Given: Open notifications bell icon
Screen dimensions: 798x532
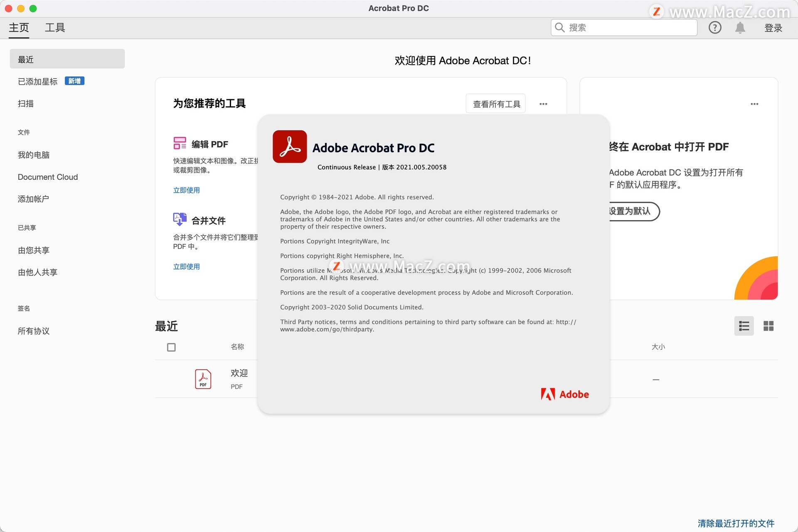Looking at the screenshot, I should tap(740, 28).
